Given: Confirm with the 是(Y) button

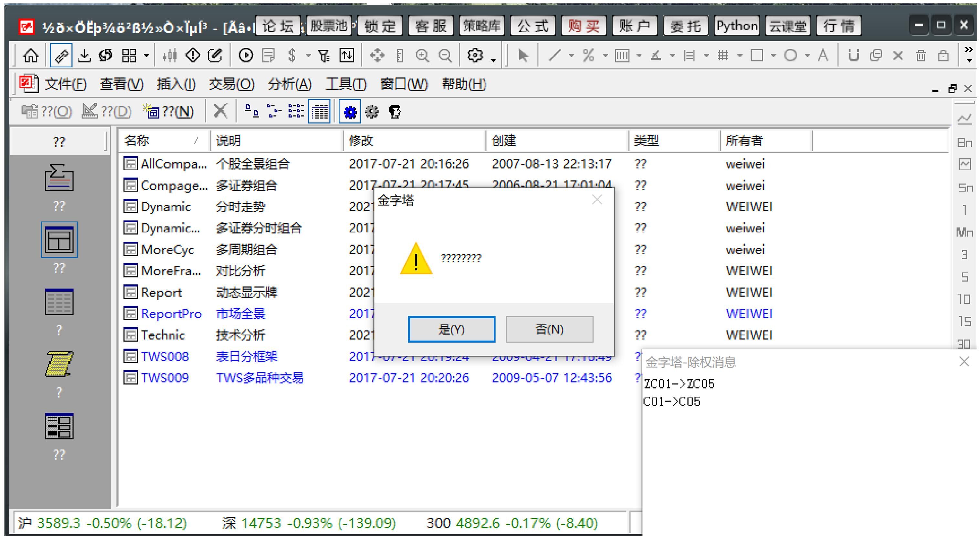Looking at the screenshot, I should [452, 329].
